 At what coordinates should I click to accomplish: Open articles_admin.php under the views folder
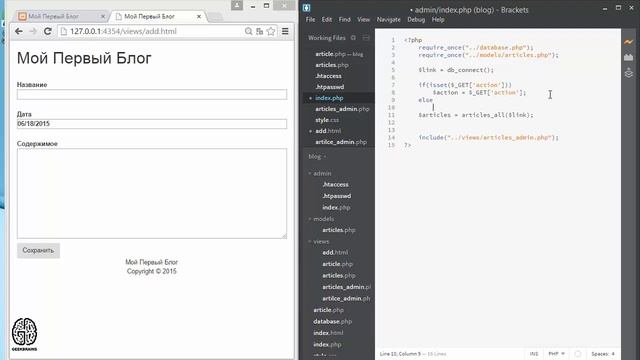pyautogui.click(x=347, y=287)
